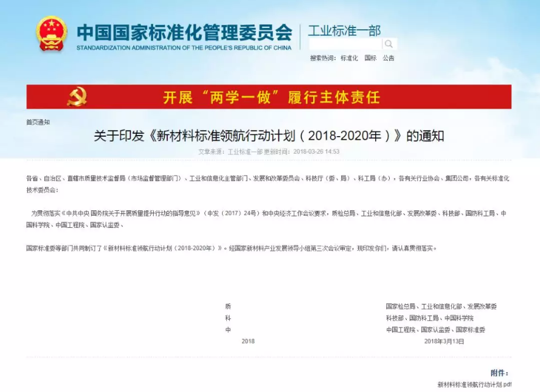Click the line 技术委员会：
Image resolution: width=540 pixels, height=392 pixels.
[x=43, y=190]
